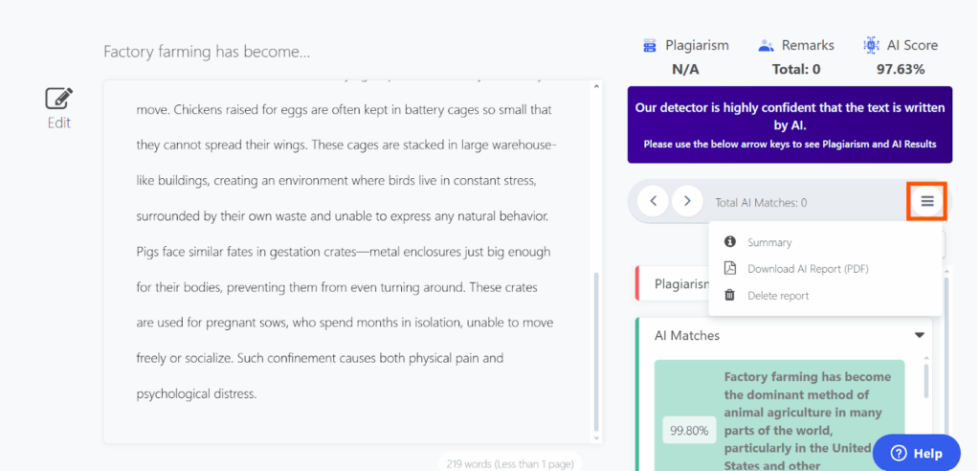Click the Plagiarism score icon
This screenshot has height=471, width=980.
click(650, 45)
